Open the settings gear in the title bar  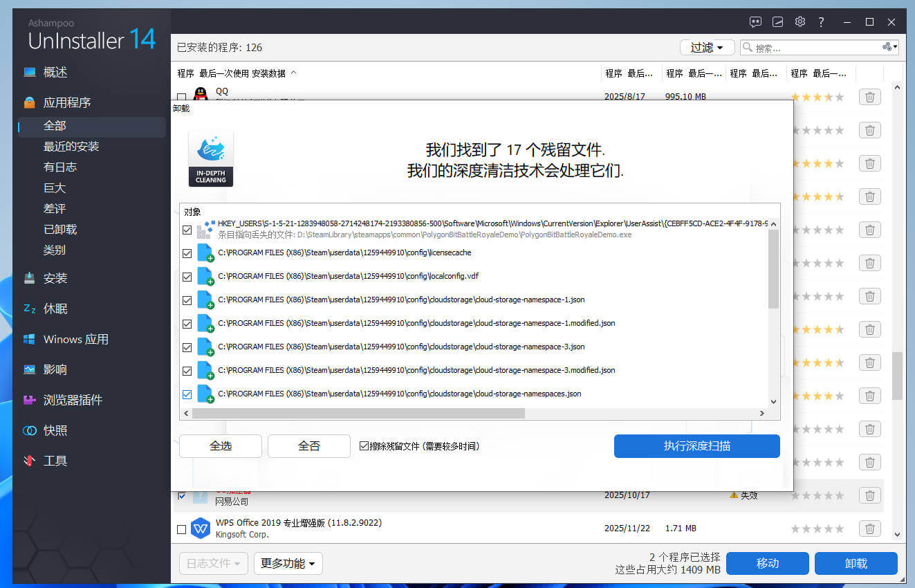(800, 21)
